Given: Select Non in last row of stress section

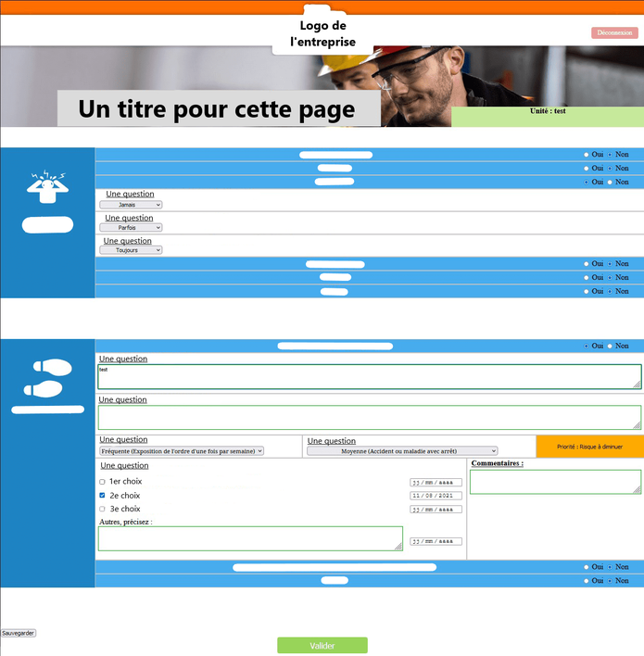Looking at the screenshot, I should 610,291.
